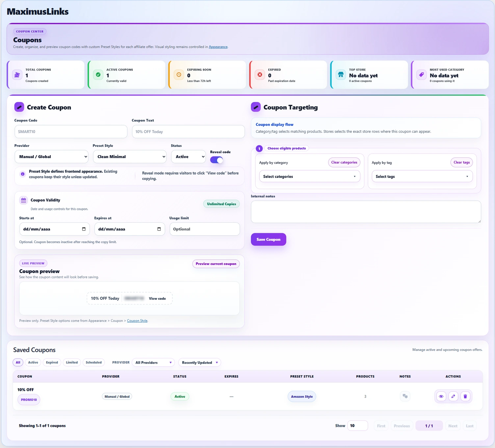This screenshot has height=448, width=495.
Task: Click the Most Used Category tag icon
Action: pyautogui.click(x=421, y=75)
